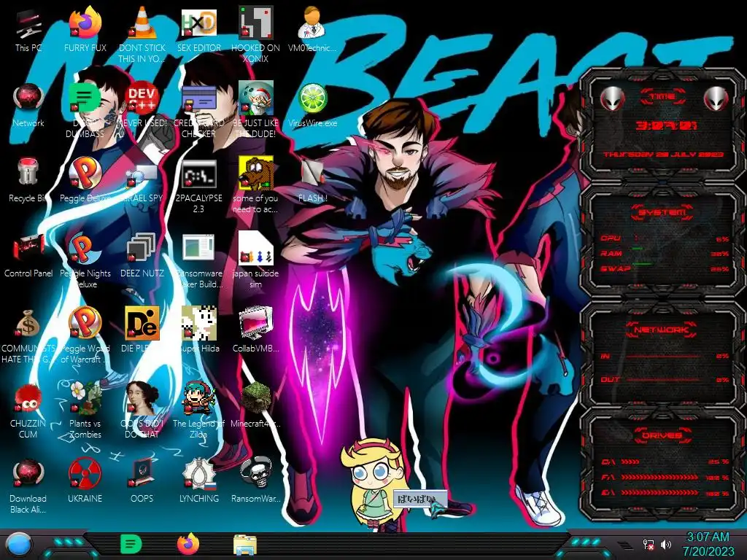Screen dimensions: 747x560
Task: Open the BE JUST LIKE THE DUDE icon
Action: pyautogui.click(x=255, y=98)
